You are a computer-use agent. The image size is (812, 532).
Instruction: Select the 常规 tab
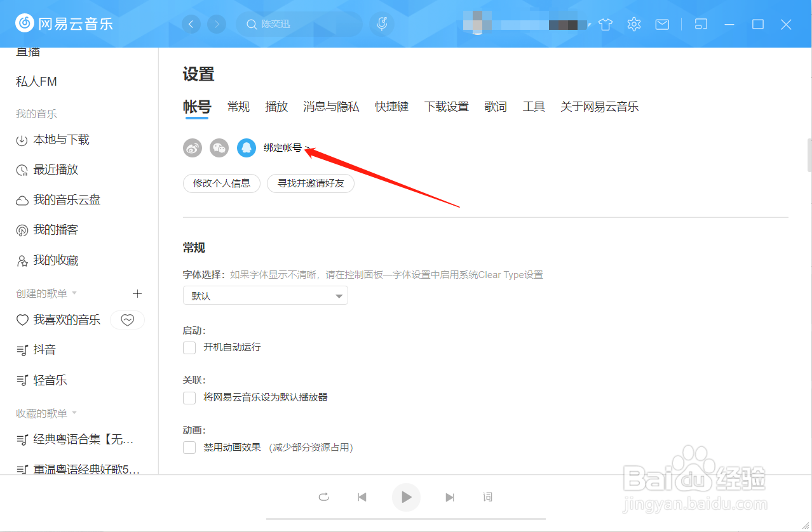click(238, 107)
